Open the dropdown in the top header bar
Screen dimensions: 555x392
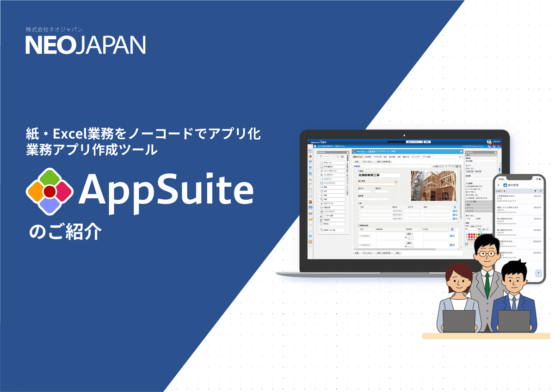[414, 141]
